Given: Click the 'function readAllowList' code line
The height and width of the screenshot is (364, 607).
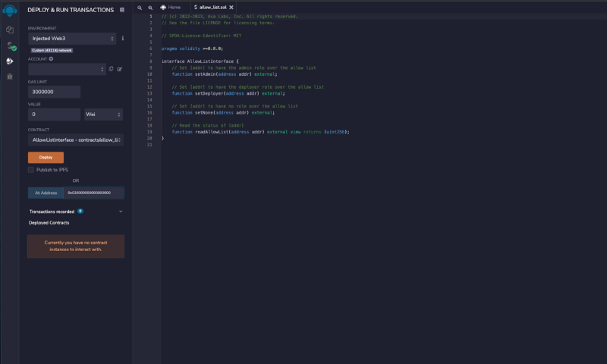Looking at the screenshot, I should tap(260, 132).
